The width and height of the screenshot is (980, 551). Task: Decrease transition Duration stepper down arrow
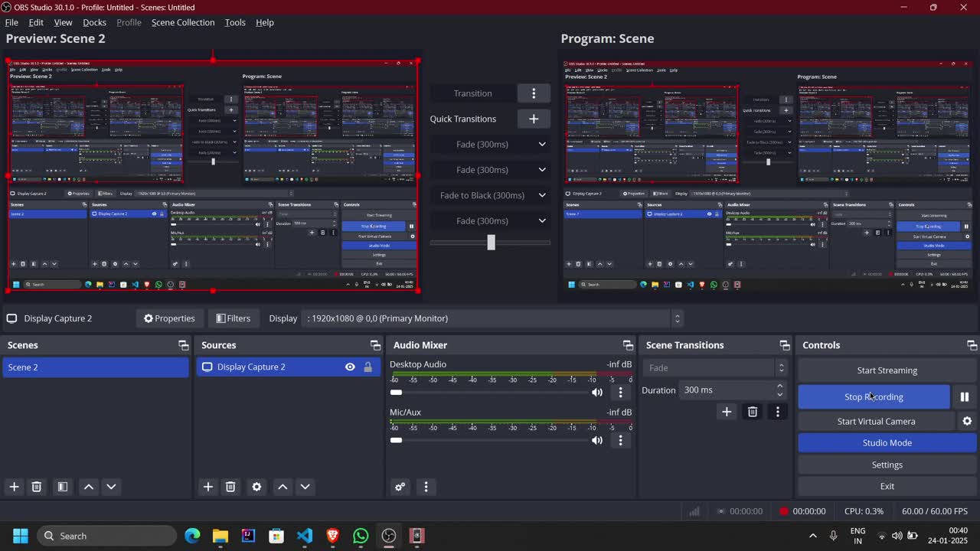[x=780, y=394]
